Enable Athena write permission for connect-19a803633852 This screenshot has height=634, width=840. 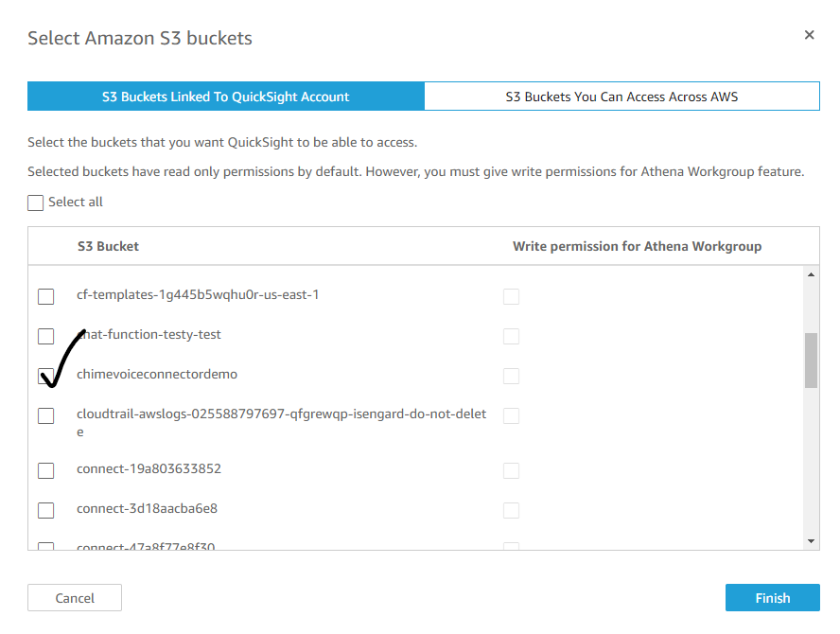pos(511,470)
